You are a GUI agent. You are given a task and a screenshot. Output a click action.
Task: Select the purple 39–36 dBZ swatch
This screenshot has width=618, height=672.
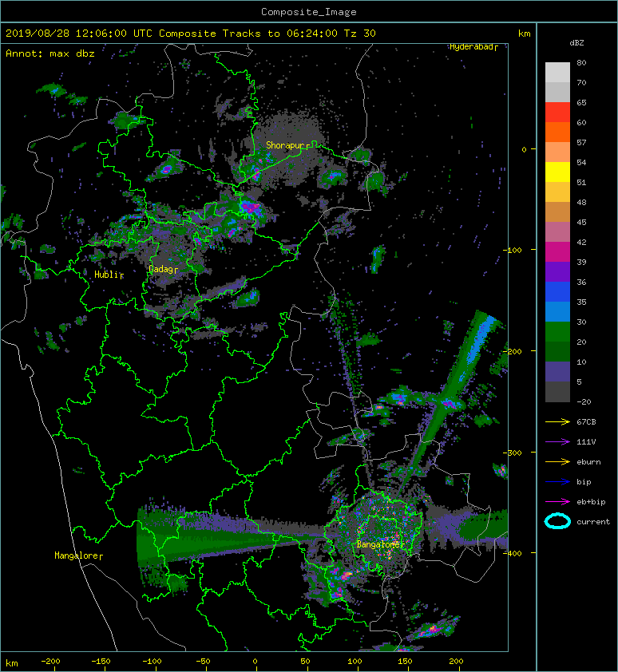[x=557, y=271]
